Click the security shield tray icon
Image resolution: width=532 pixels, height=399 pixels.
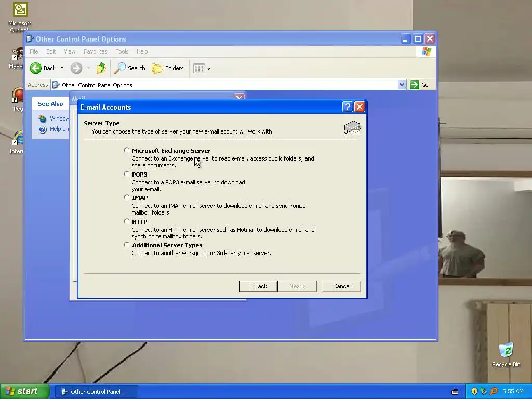tap(474, 391)
